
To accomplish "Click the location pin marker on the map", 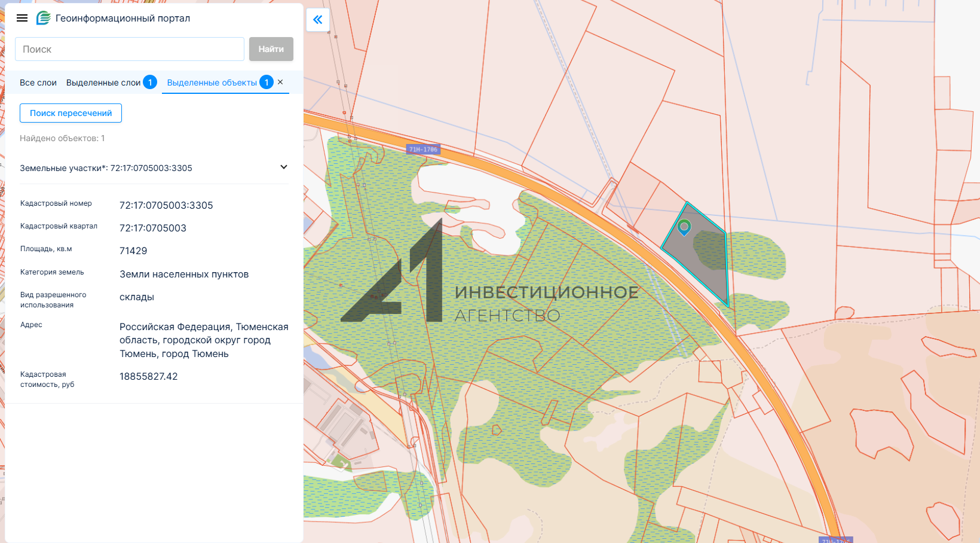I will 684,227.
